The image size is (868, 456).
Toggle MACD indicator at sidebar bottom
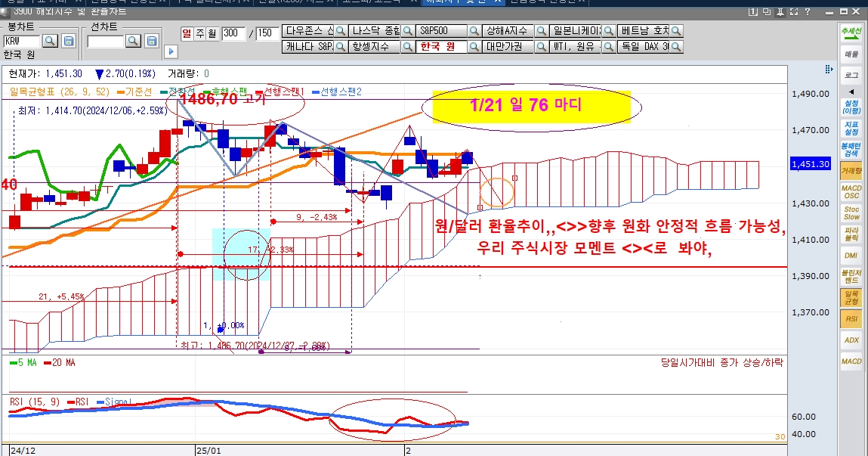click(851, 361)
